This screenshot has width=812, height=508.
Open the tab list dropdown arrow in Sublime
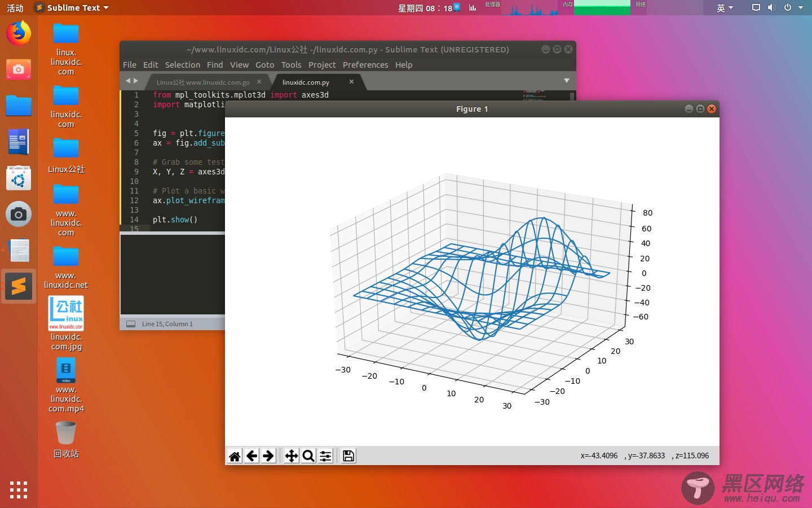point(567,81)
